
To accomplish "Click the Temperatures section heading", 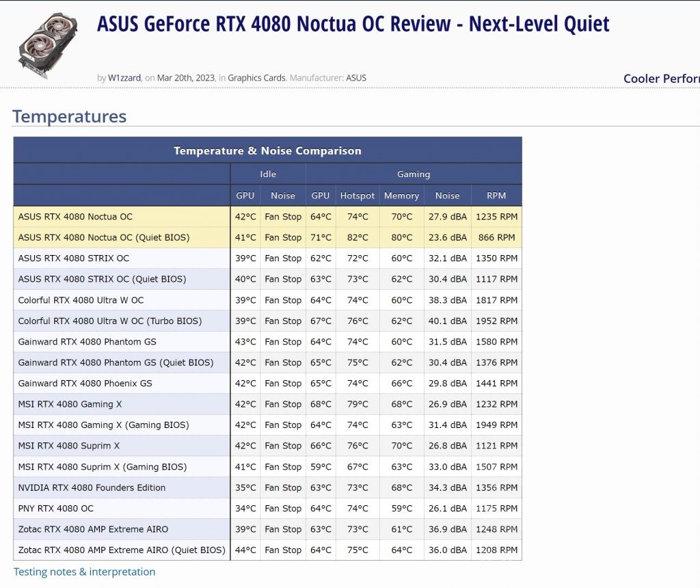I will [x=69, y=116].
